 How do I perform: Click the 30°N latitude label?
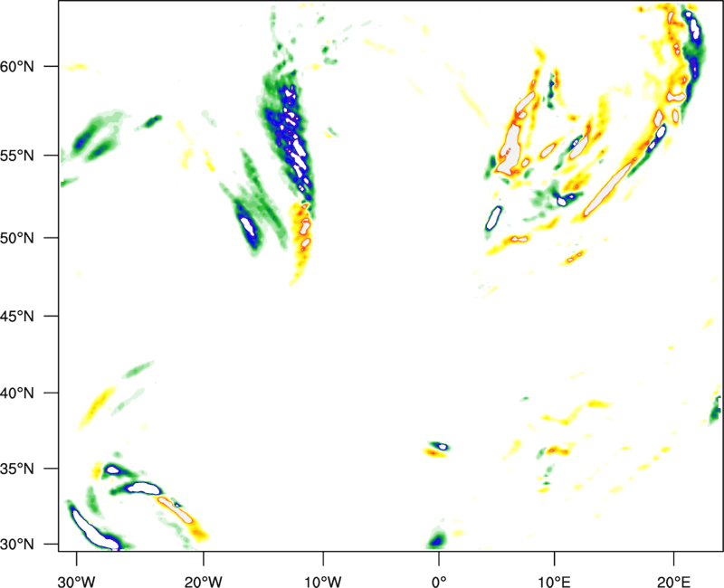coord(17,545)
